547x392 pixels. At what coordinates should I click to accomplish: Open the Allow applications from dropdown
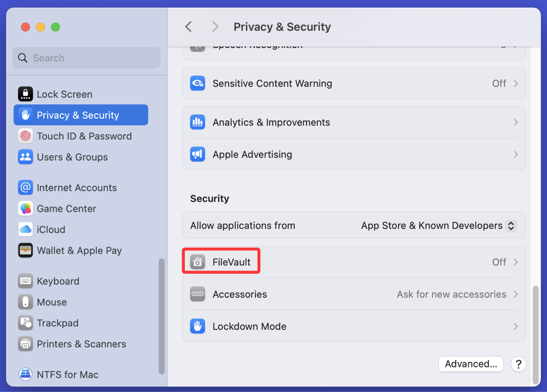(x=511, y=226)
